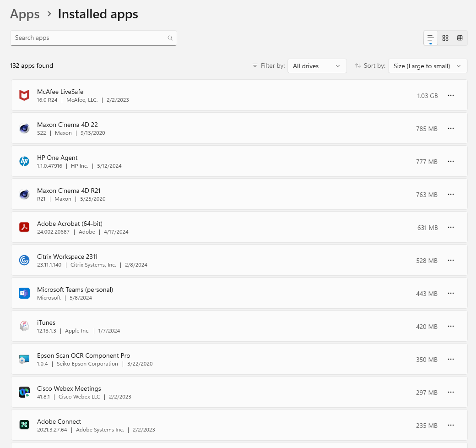Click the HP One Agent logo icon
Viewport: 476px width, 448px height.
(24, 161)
